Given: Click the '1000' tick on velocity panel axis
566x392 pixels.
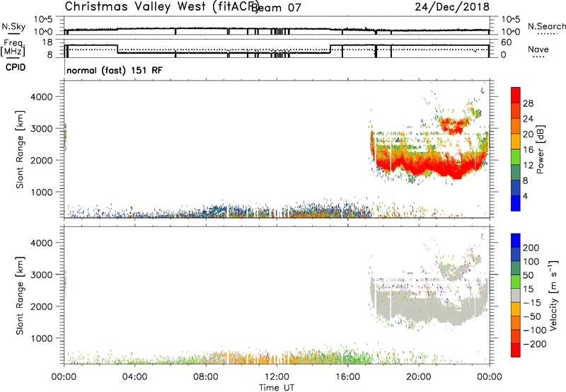Looking at the screenshot, I should point(41,338).
